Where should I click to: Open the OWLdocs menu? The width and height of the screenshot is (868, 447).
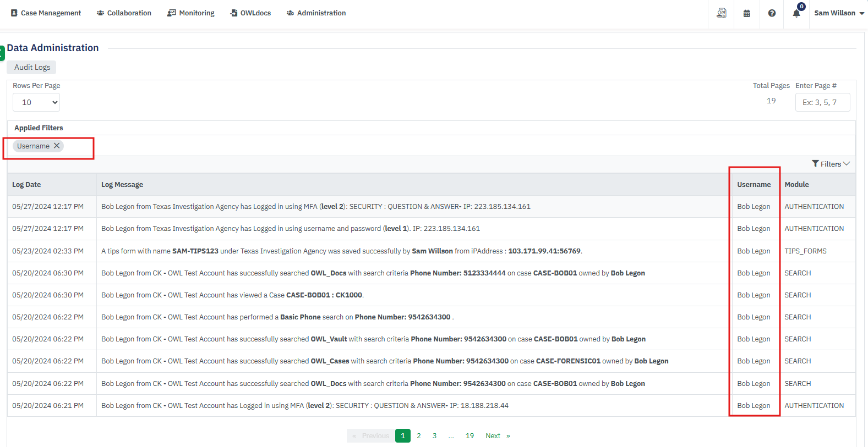coord(250,13)
